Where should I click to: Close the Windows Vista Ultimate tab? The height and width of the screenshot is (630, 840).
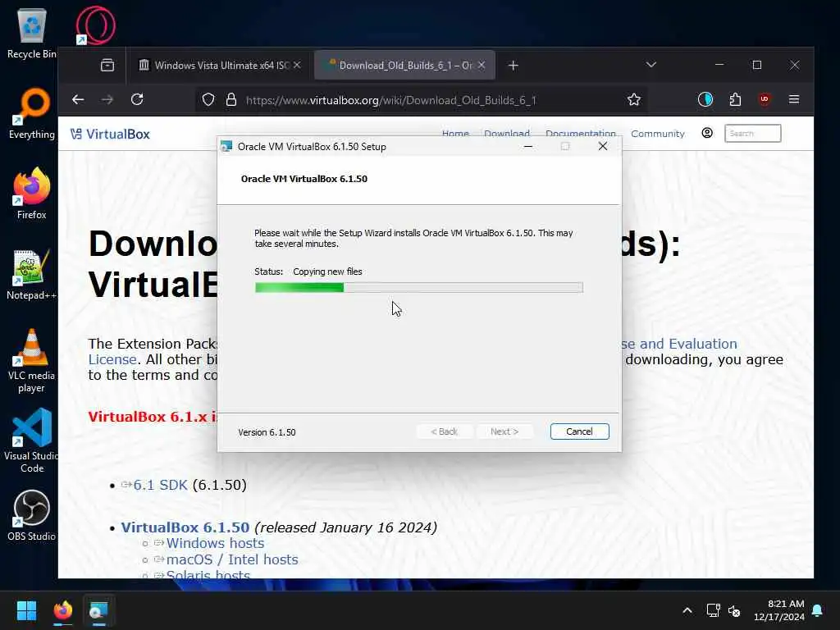(x=297, y=65)
